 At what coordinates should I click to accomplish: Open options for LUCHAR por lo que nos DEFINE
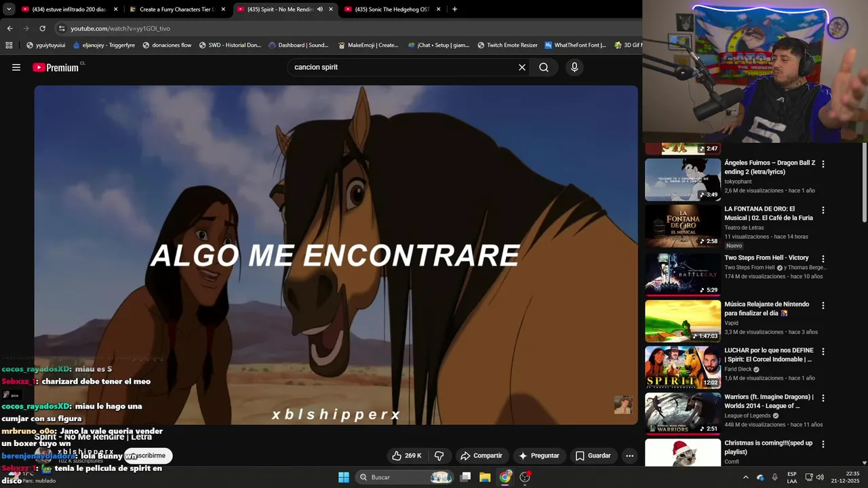(823, 352)
